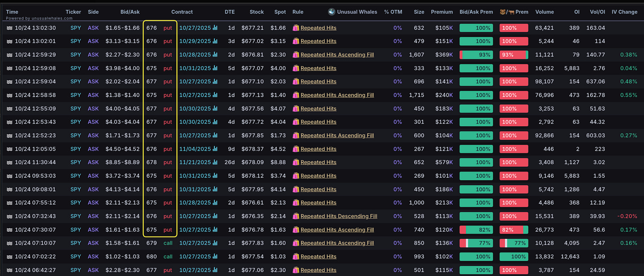Screen dimensions: 644x276
Task: Open the 11/21/2025 contract date link
Action: tap(195, 163)
